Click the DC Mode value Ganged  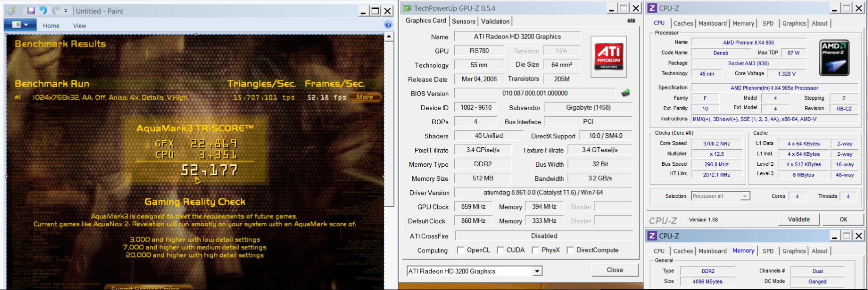point(817,281)
